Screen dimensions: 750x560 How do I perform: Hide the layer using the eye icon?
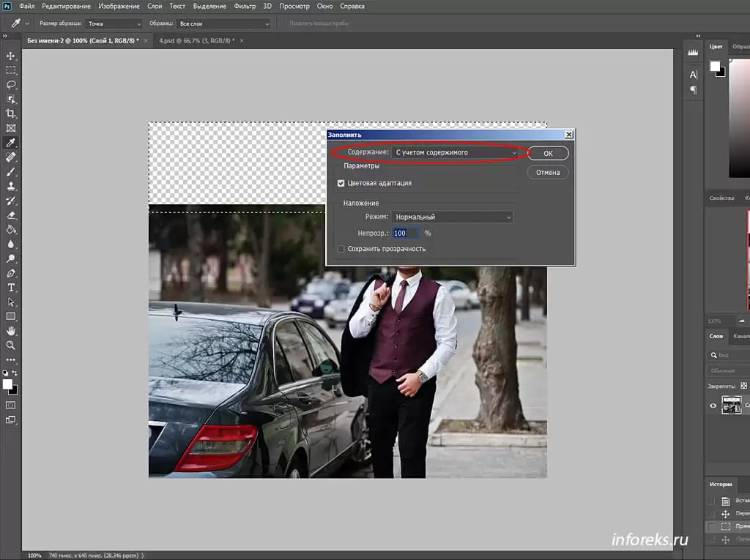click(713, 406)
